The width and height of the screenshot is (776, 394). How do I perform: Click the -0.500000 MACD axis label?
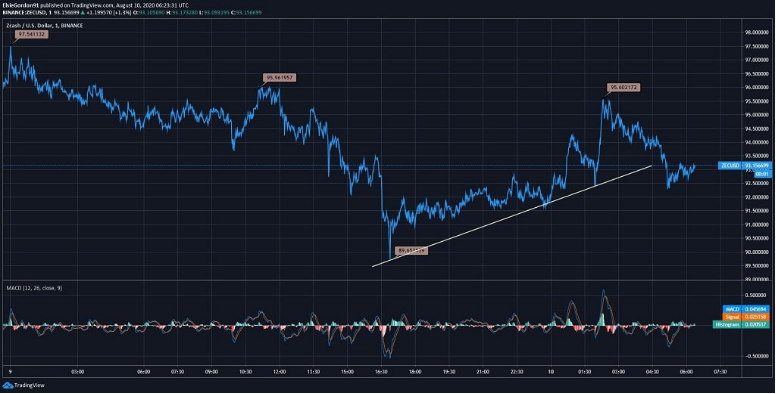[757, 356]
